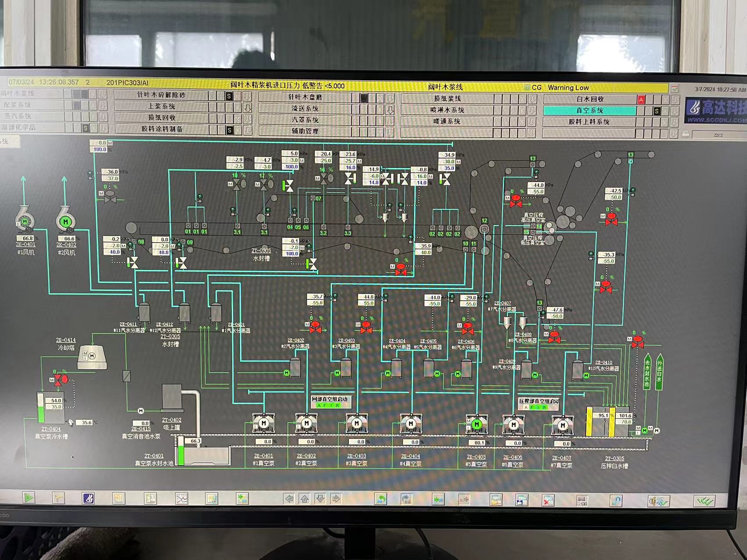
Task: Click the cooling tower 2E-0414 motor icon
Action: click(92, 356)
